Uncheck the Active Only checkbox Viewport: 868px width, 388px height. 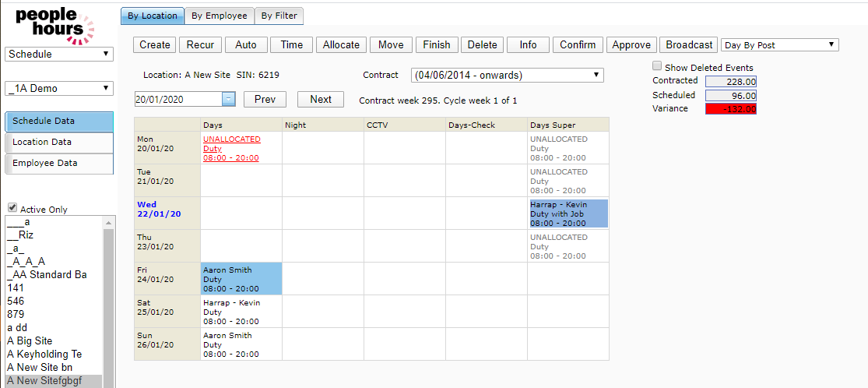12,208
